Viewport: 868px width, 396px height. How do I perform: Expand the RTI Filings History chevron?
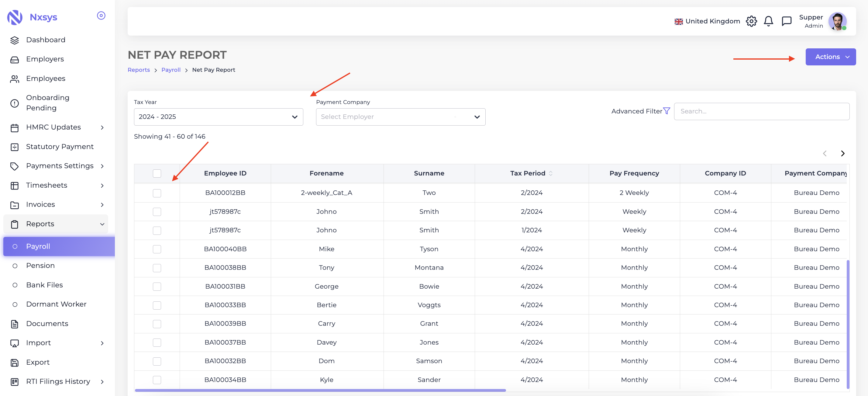tap(102, 381)
